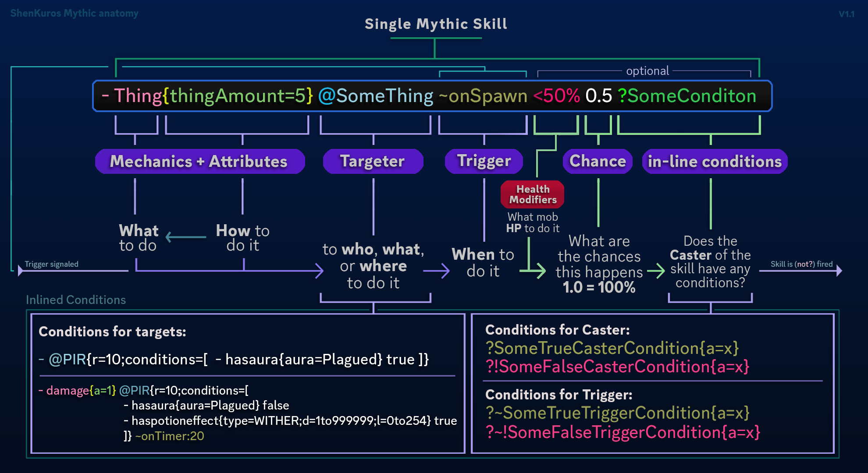Click Conditions for targets: heading
Viewport: 868px width, 473px height.
click(112, 332)
